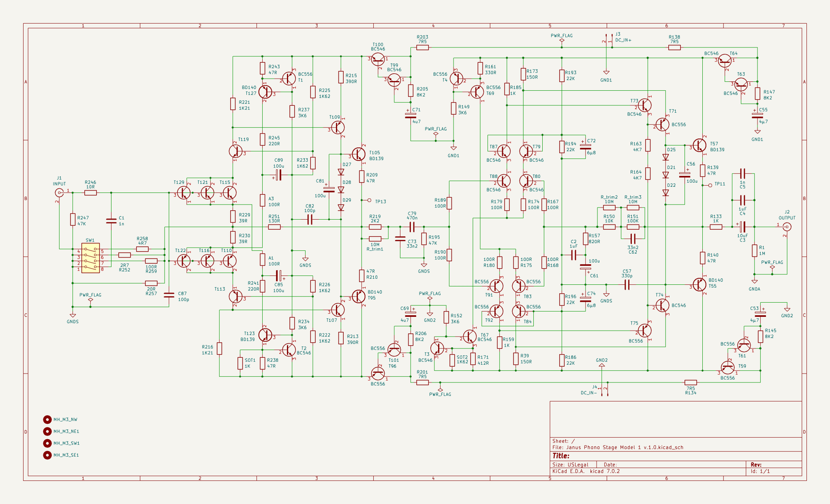Select transistor T57 BD139
Screen dimensions: 830x504
coord(700,145)
